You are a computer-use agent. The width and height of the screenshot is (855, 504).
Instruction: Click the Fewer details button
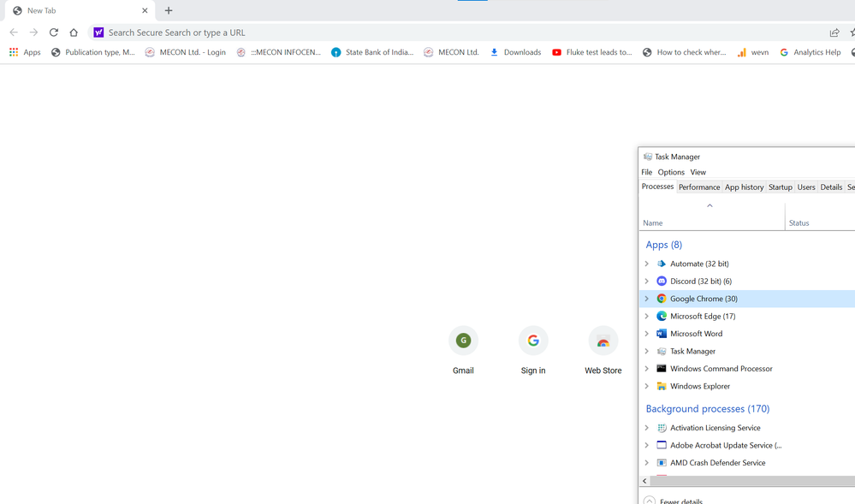pyautogui.click(x=674, y=501)
